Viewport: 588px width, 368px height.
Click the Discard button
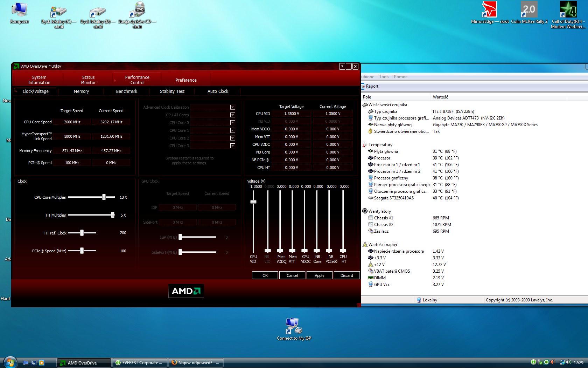pos(347,275)
